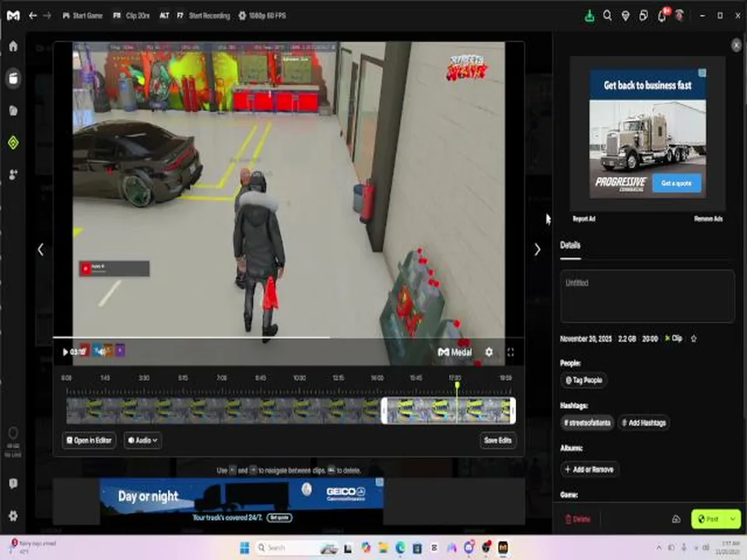Open the notifications bell
This screenshot has width=747, height=560.
coord(661,16)
